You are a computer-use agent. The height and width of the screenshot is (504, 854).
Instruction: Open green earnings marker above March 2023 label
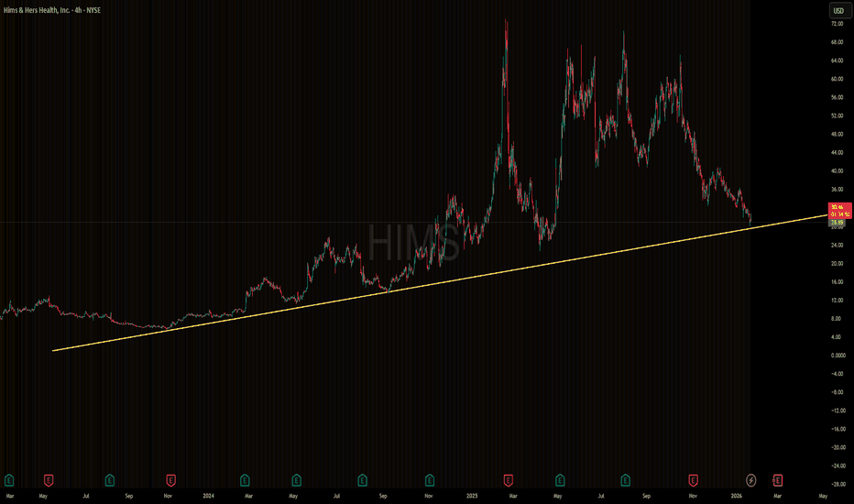point(9,480)
